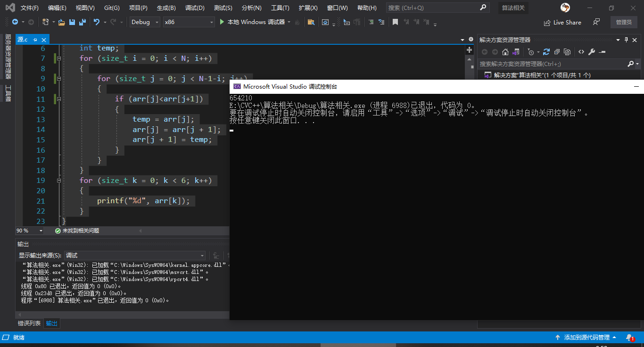Open the Git(G) menu
This screenshot has height=347, width=644.
pos(112,8)
